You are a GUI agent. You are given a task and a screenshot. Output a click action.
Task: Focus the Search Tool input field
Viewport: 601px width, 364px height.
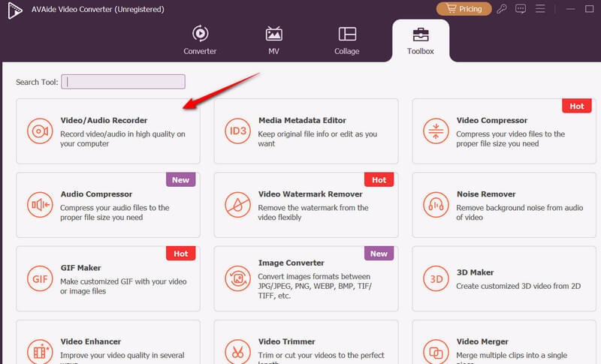click(x=123, y=82)
